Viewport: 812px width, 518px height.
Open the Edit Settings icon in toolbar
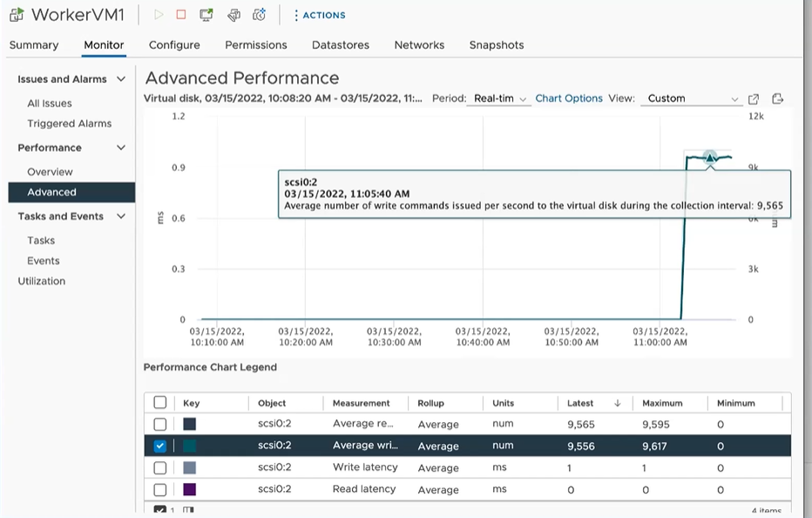pos(233,15)
